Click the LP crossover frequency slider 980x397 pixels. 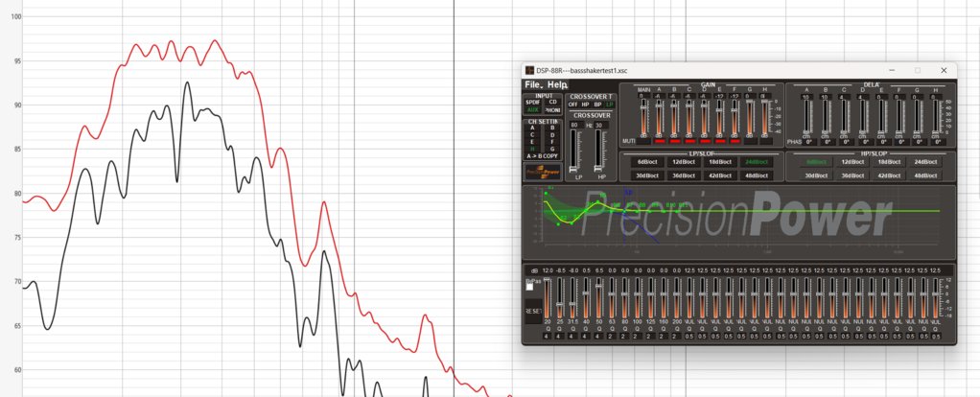click(x=573, y=150)
